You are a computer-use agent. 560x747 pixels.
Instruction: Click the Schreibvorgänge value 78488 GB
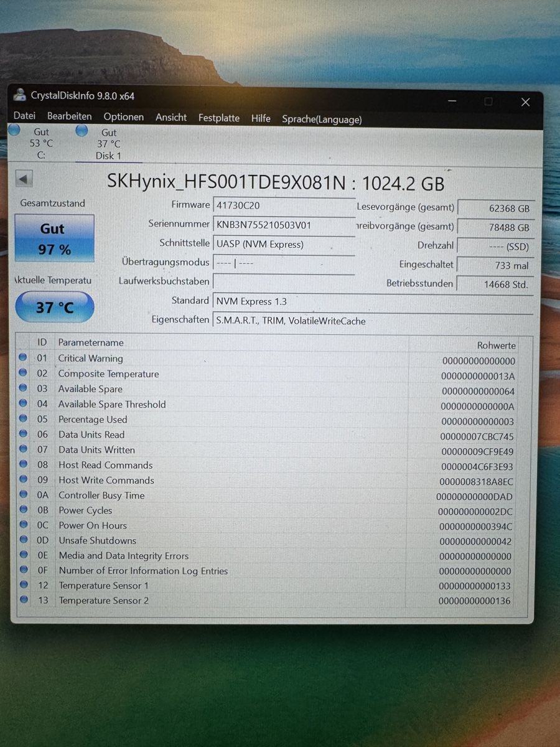click(x=495, y=228)
